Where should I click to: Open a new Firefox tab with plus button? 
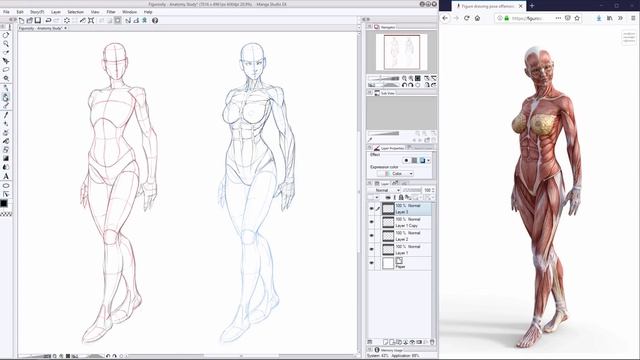(532, 6)
